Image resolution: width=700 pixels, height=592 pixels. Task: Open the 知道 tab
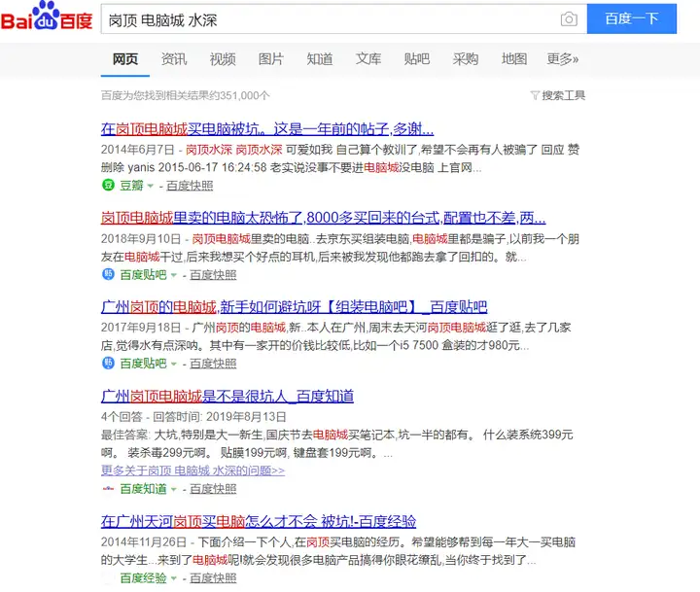[320, 59]
